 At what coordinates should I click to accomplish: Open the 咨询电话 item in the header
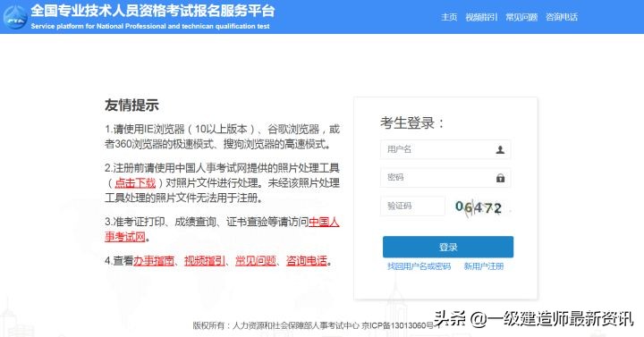[x=562, y=17]
